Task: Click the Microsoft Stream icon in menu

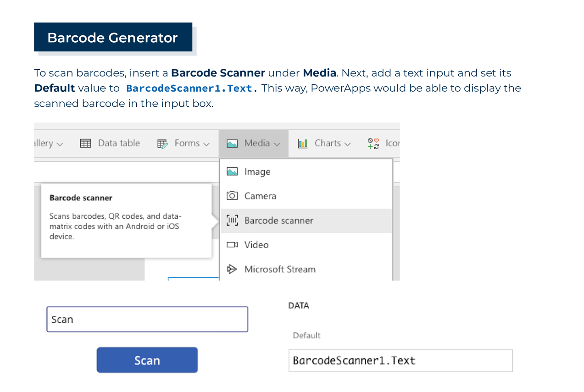Action: [232, 269]
